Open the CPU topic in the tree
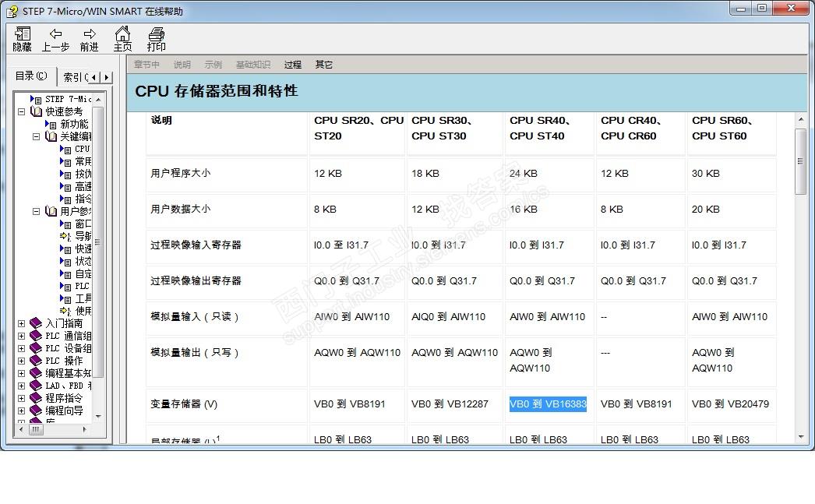The width and height of the screenshot is (815, 504). pos(82,149)
